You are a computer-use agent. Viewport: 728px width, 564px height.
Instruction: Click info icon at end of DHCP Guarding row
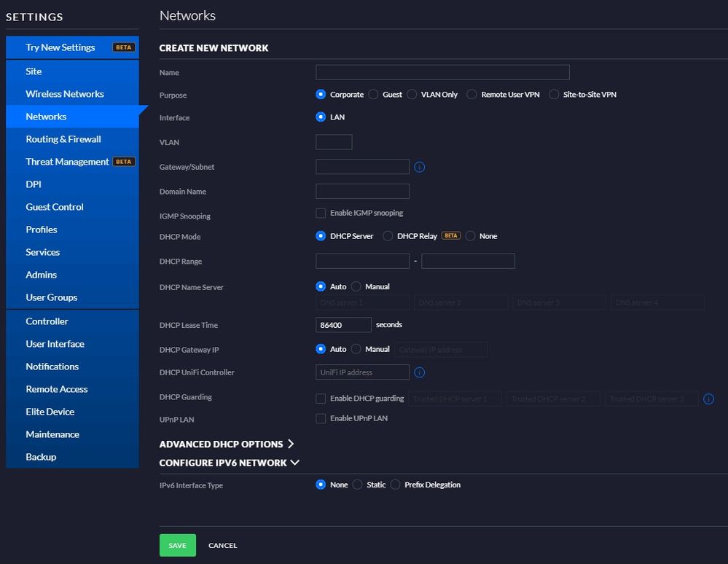pos(708,399)
